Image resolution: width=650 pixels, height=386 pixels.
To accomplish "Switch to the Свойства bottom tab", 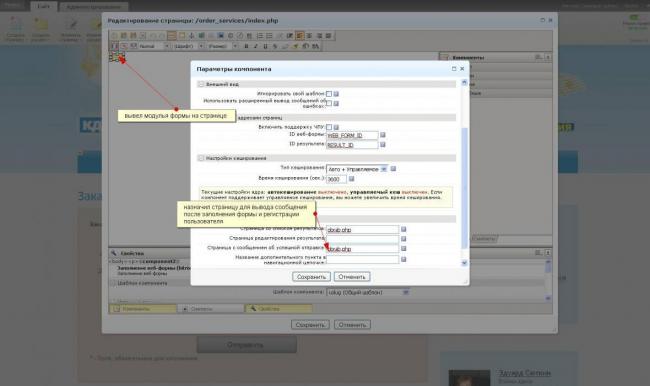I will point(279,308).
